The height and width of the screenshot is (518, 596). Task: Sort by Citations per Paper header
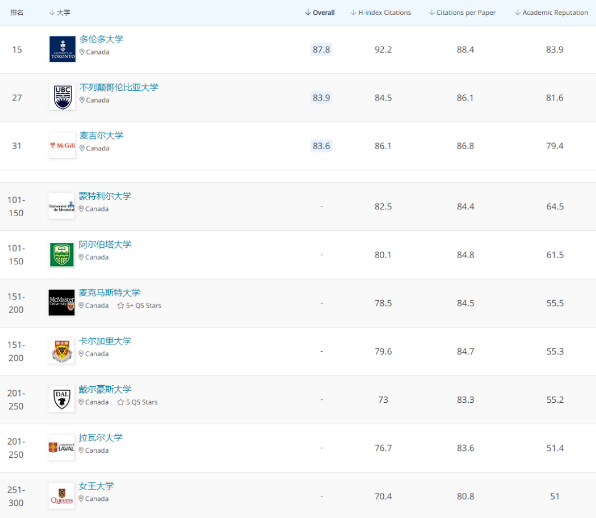[x=462, y=13]
